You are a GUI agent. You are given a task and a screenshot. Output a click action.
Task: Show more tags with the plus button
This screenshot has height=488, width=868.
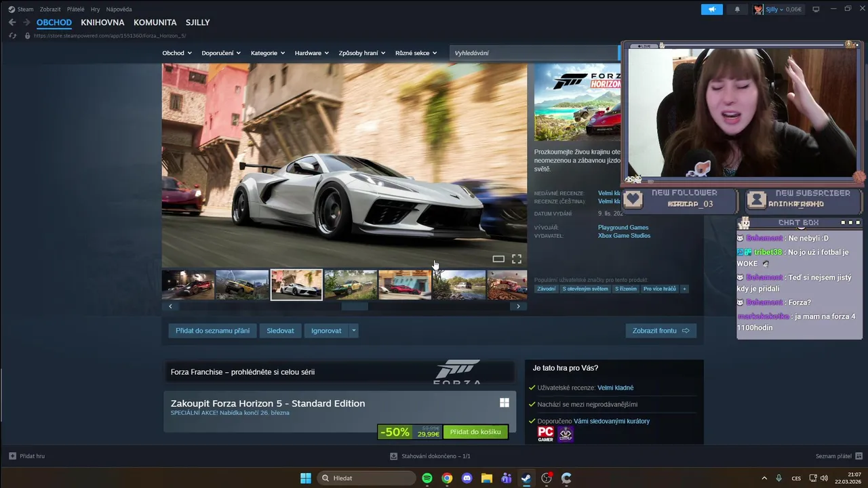[x=684, y=289]
